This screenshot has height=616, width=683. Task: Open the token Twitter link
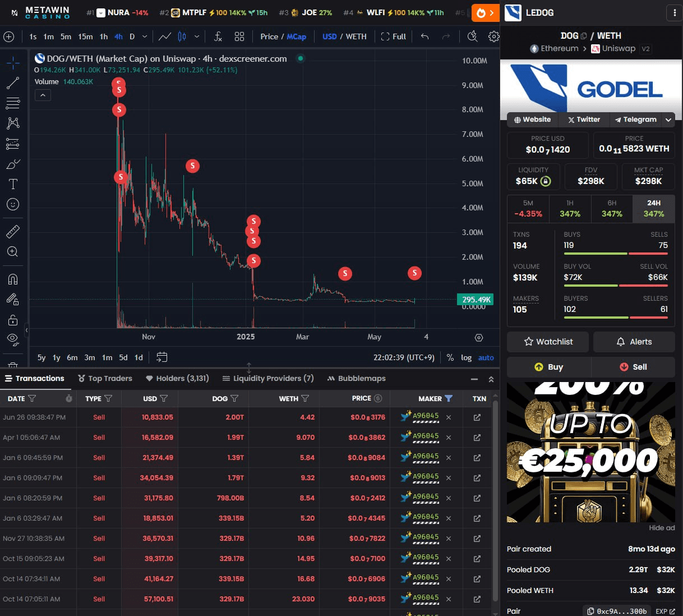(584, 119)
